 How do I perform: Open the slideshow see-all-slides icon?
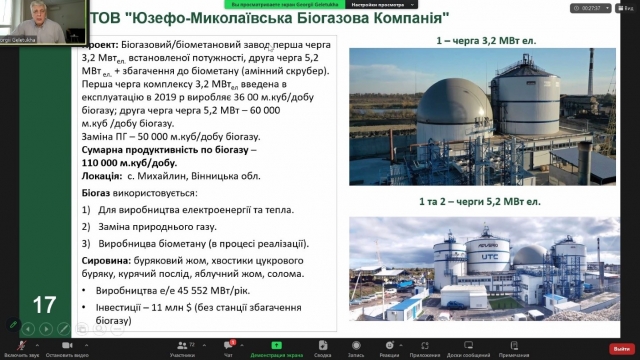(82, 329)
